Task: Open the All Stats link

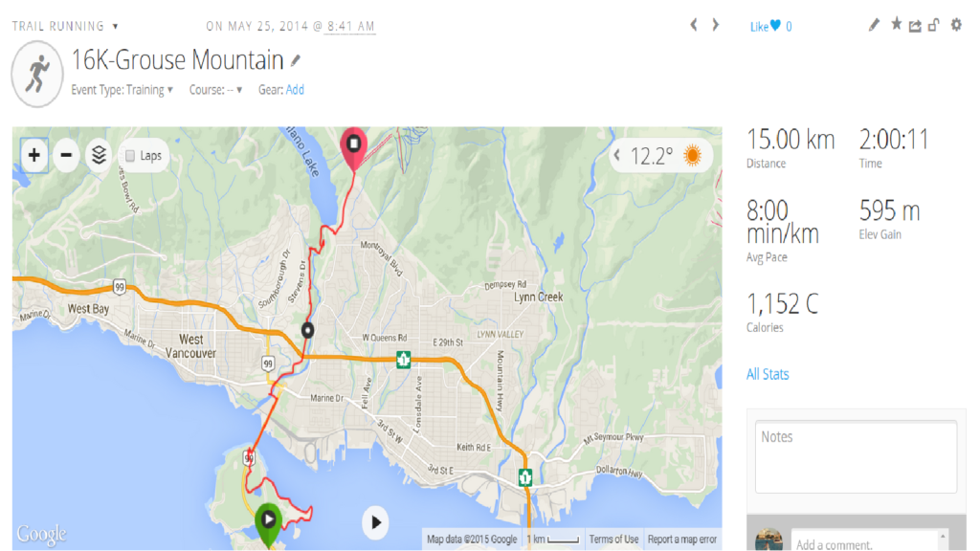Action: [768, 374]
